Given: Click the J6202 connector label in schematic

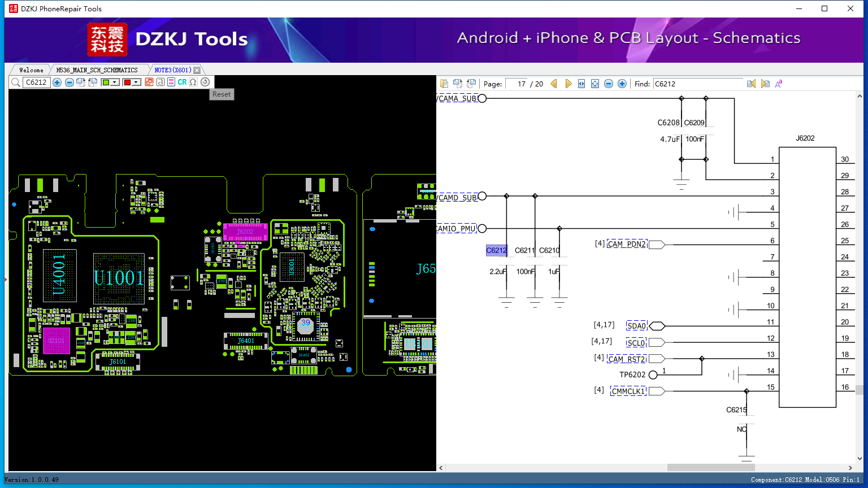Looking at the screenshot, I should [805, 138].
